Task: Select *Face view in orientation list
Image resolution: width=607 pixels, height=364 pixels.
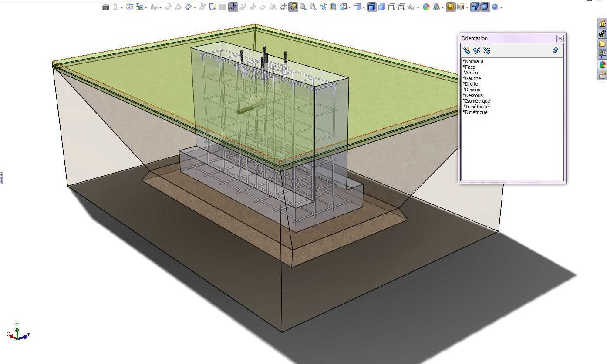Action: [469, 67]
